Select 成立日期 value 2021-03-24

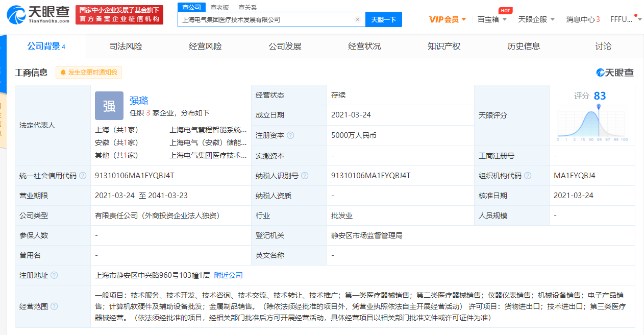351,115
